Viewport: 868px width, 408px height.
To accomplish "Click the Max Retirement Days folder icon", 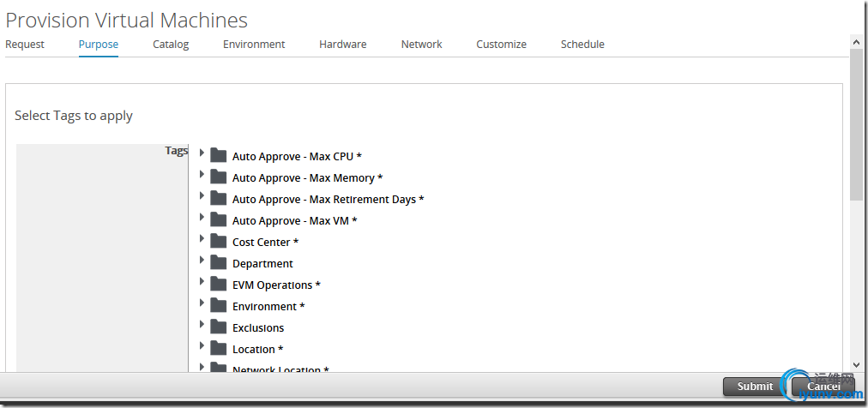I will 219,198.
